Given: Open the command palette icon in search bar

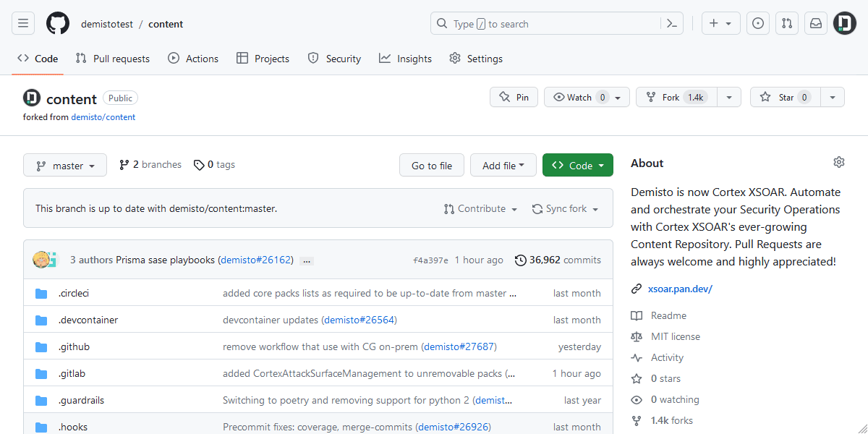Looking at the screenshot, I should point(672,24).
